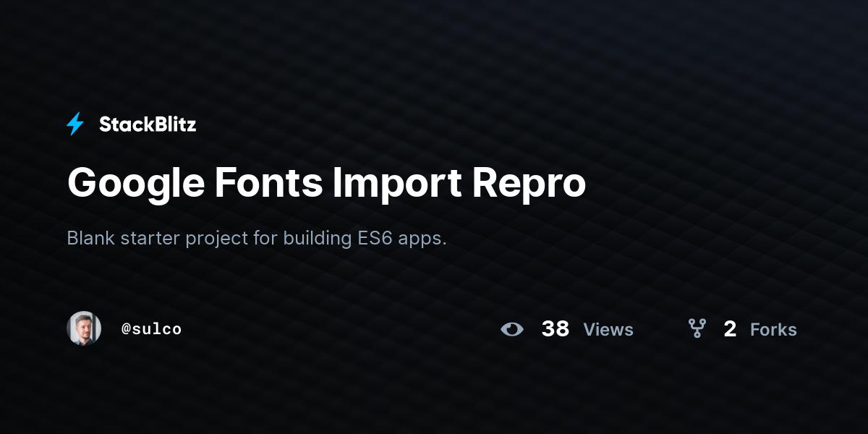Click the 38 view count number
The width and height of the screenshot is (868, 434).
click(x=556, y=329)
